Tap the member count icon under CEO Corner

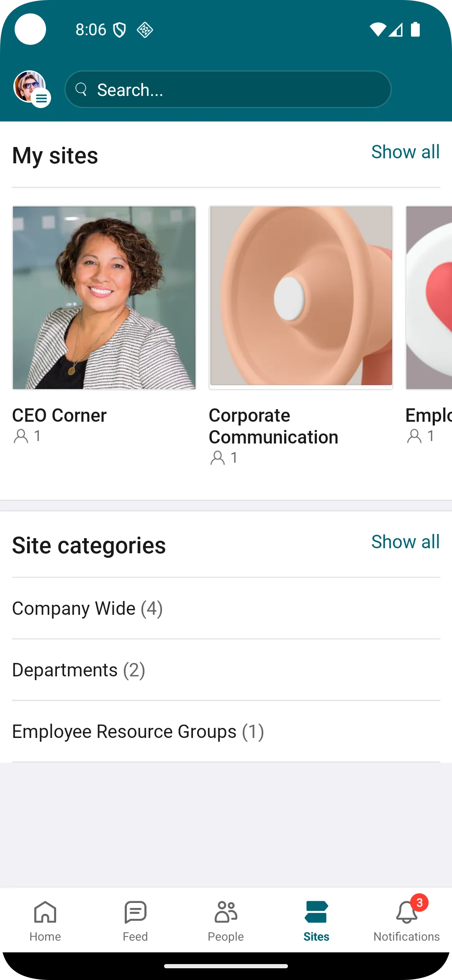pos(21,436)
